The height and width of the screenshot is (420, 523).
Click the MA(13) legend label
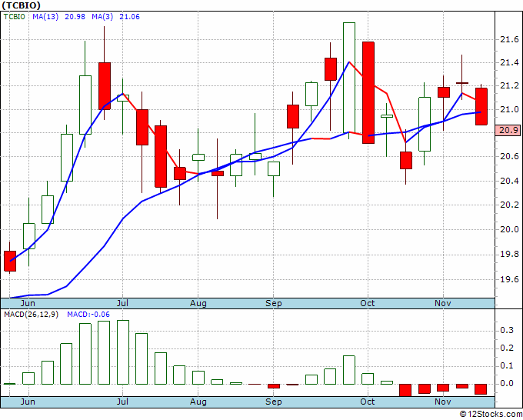[x=45, y=17]
